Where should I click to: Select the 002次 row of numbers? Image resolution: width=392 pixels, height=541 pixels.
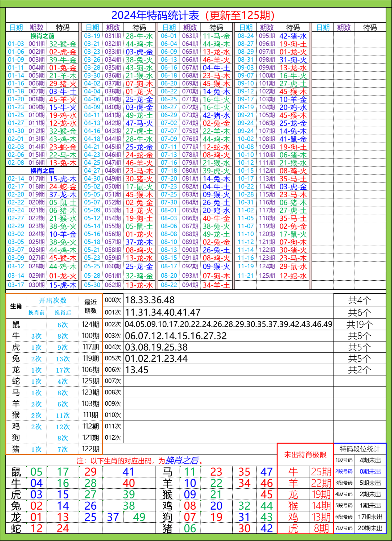coord(227,325)
